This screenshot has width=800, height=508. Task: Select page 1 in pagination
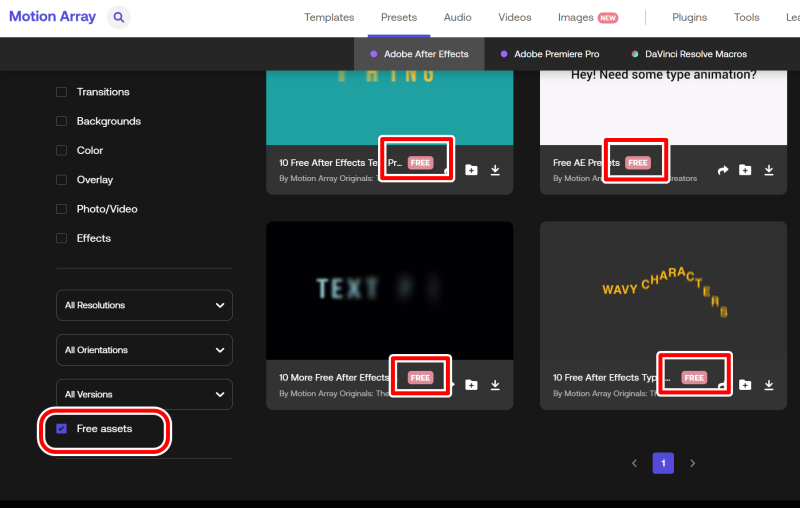(x=663, y=463)
